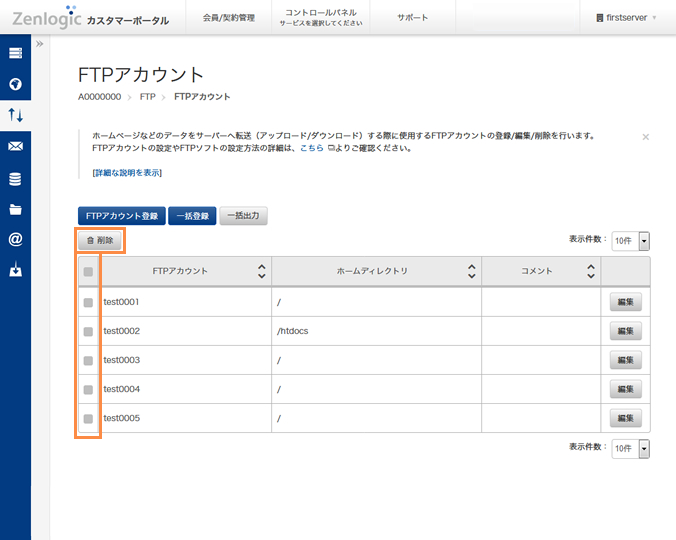Open the @ at-sign sidebar icon
The height and width of the screenshot is (540, 676).
[16, 239]
